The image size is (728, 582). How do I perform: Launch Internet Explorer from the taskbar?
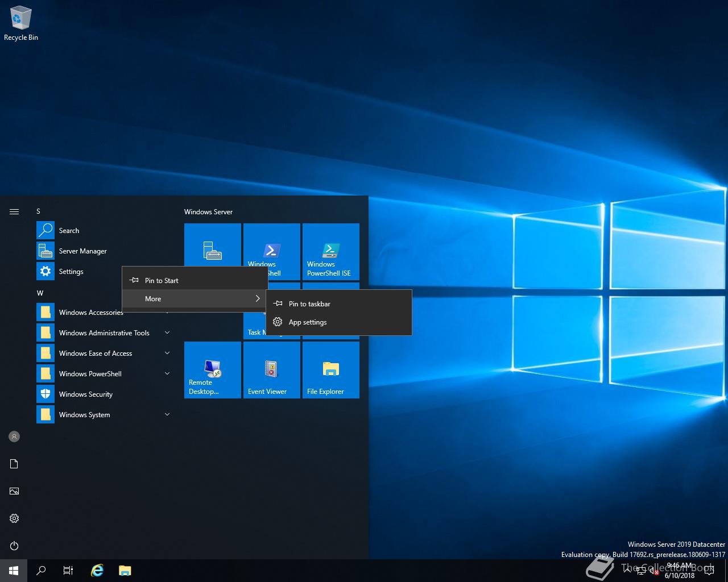pyautogui.click(x=97, y=571)
